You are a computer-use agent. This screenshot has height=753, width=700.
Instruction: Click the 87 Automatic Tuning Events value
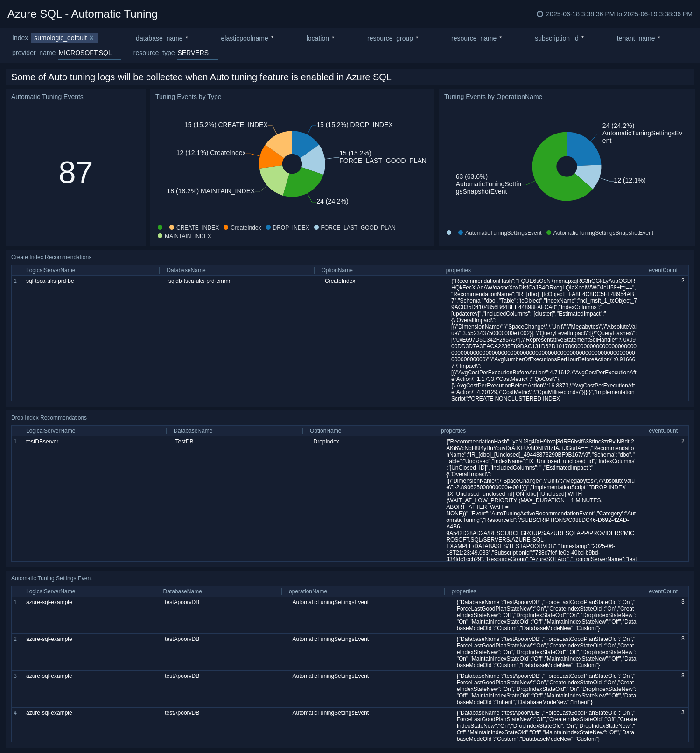76,172
